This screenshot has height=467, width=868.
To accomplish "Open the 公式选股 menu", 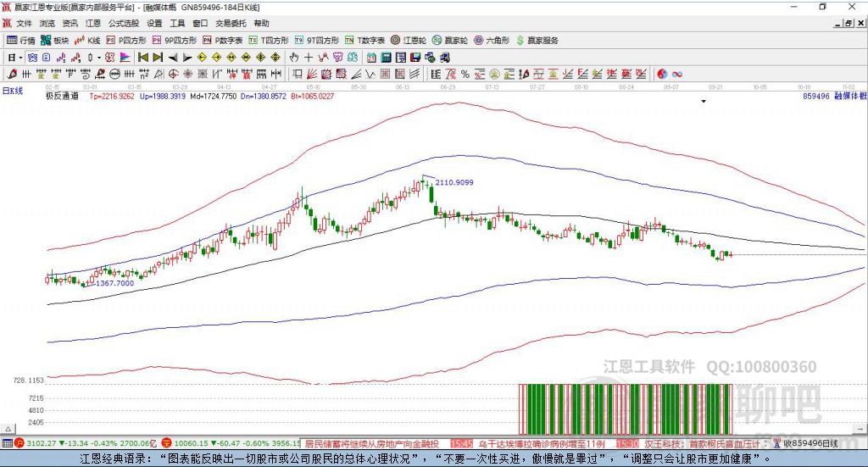I will [x=124, y=23].
